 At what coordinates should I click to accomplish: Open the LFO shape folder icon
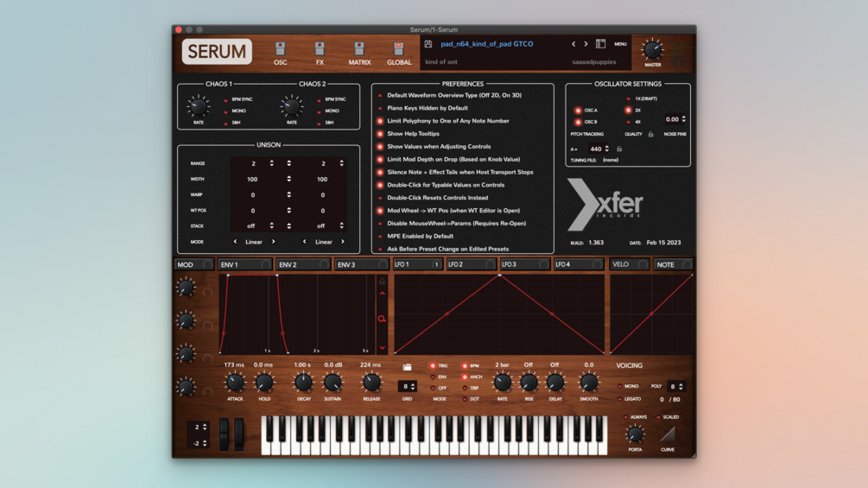[407, 367]
